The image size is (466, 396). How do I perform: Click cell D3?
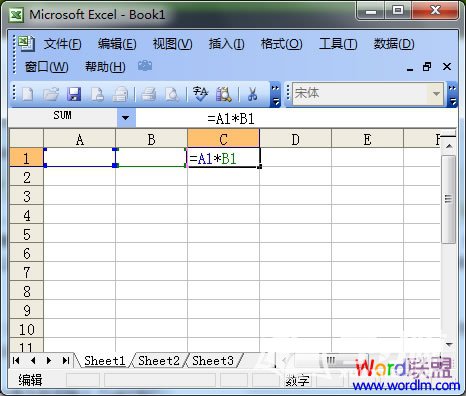295,195
